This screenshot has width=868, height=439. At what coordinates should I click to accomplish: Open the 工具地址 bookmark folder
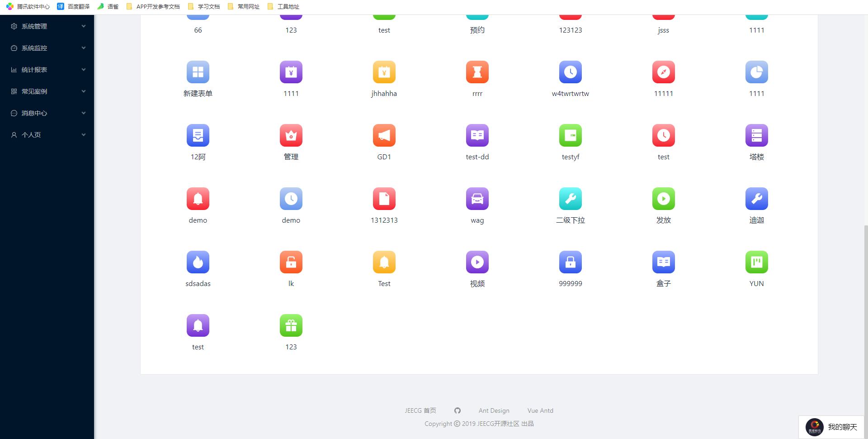tap(283, 6)
